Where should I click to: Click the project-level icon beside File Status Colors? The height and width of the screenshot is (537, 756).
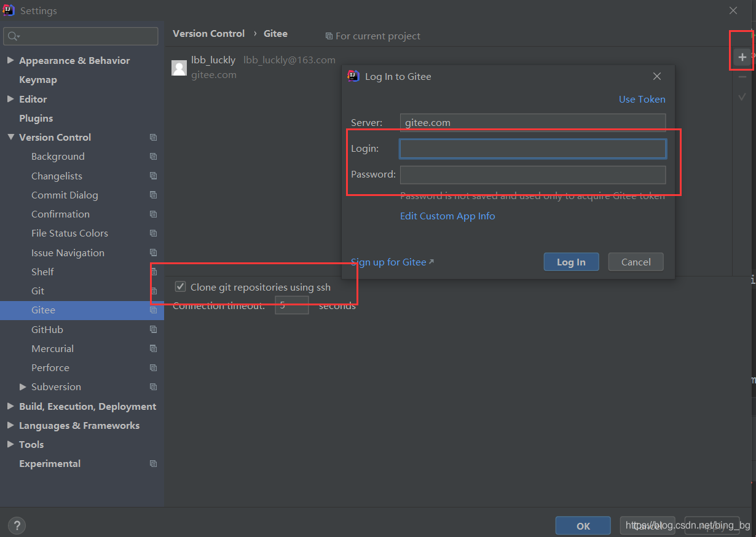pos(153,233)
